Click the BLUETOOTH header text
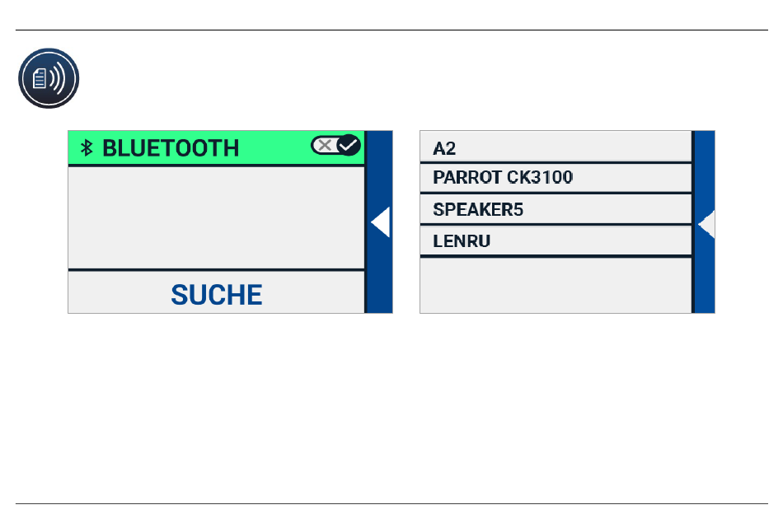Image resolution: width=783 pixels, height=532 pixels. click(171, 148)
